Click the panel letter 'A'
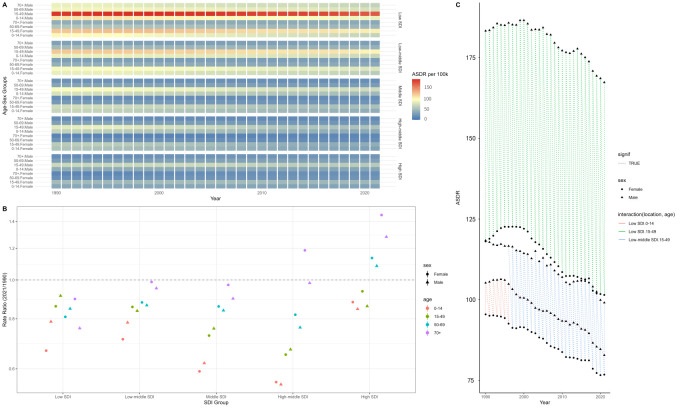Image resolution: width=680 pixels, height=408 pixels. coord(4,3)
